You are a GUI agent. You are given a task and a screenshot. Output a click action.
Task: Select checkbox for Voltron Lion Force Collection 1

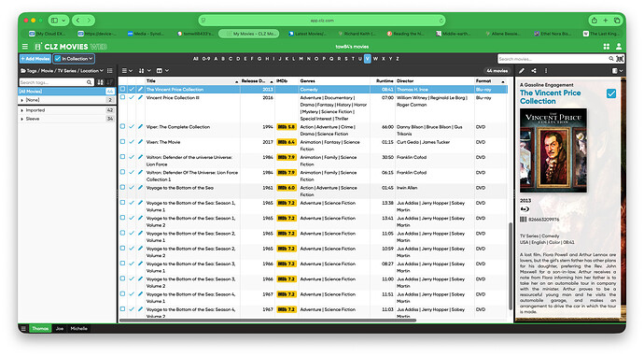click(x=122, y=172)
